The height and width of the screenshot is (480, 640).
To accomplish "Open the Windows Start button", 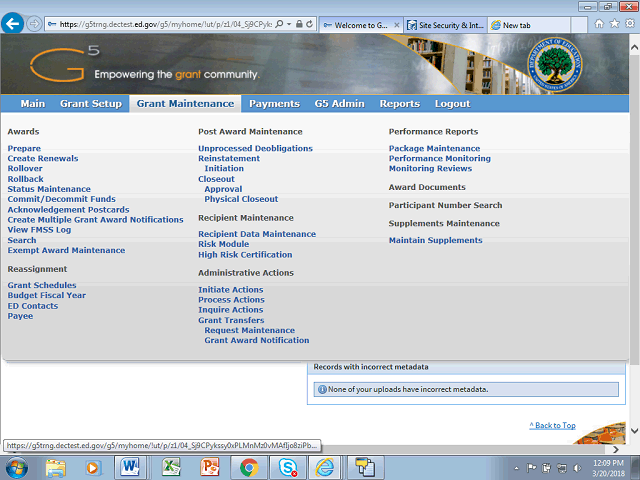I will [17, 467].
